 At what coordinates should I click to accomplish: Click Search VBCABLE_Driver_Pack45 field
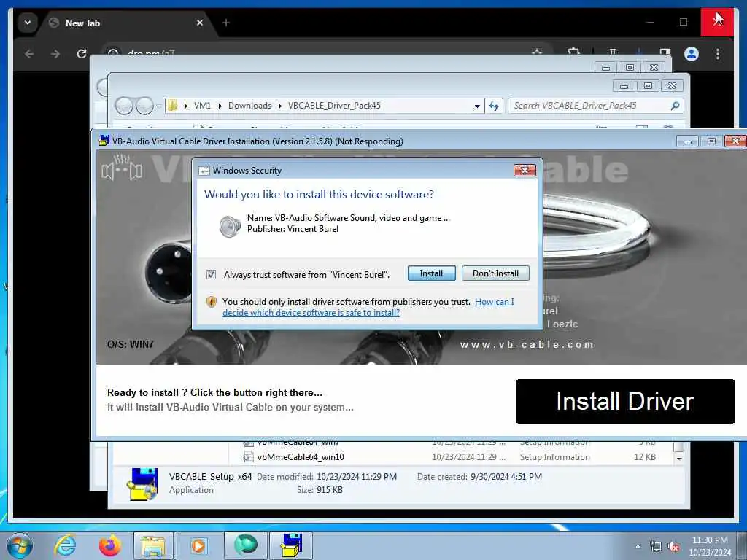(x=595, y=106)
